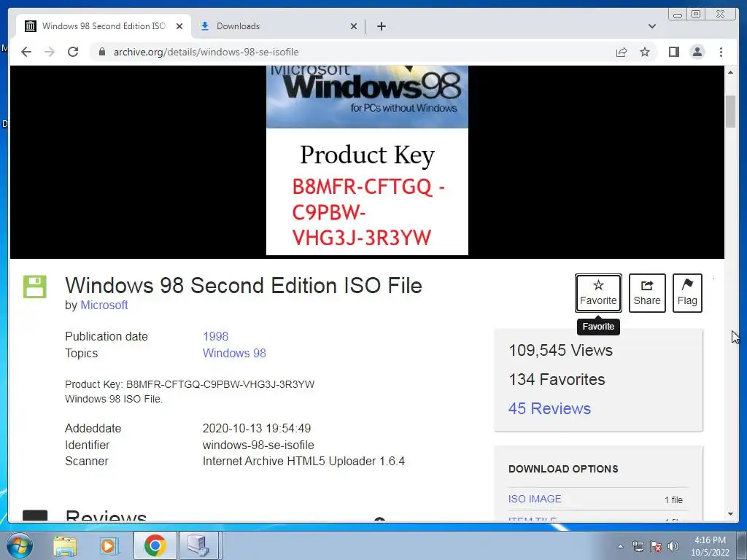Click the volume speaker tray icon
This screenshot has height=560, width=747.
point(673,546)
